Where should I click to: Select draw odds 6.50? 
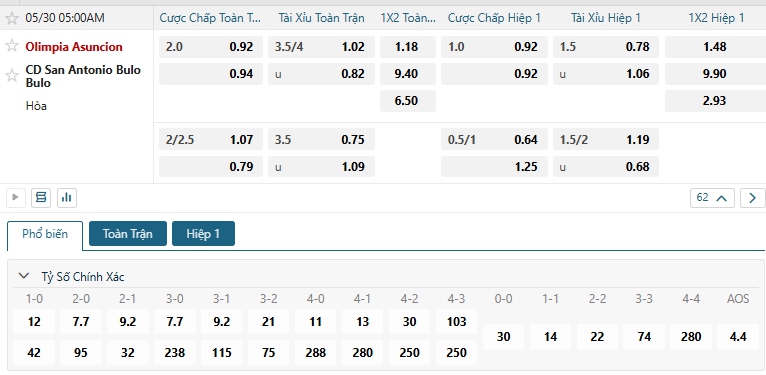point(407,101)
